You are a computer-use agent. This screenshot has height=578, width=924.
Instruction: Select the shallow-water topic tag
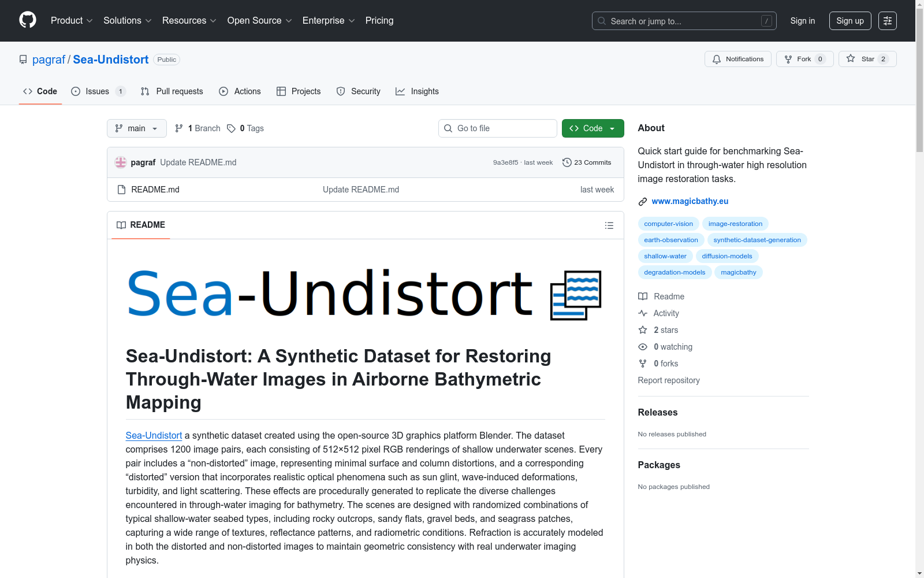click(x=665, y=256)
